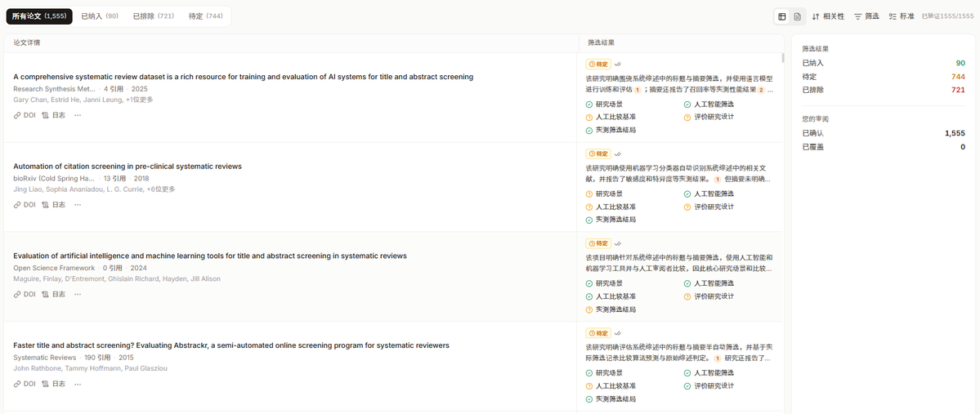Select the 已排除 (721) tab
980x414 pixels.
[154, 16]
